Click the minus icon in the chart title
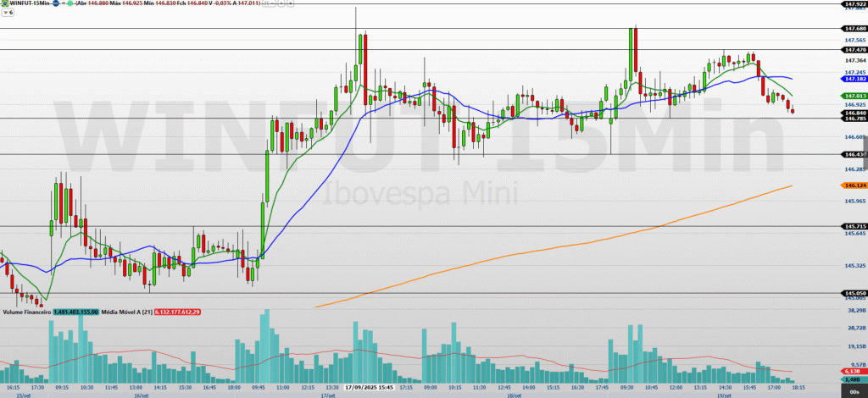 coord(64,3)
